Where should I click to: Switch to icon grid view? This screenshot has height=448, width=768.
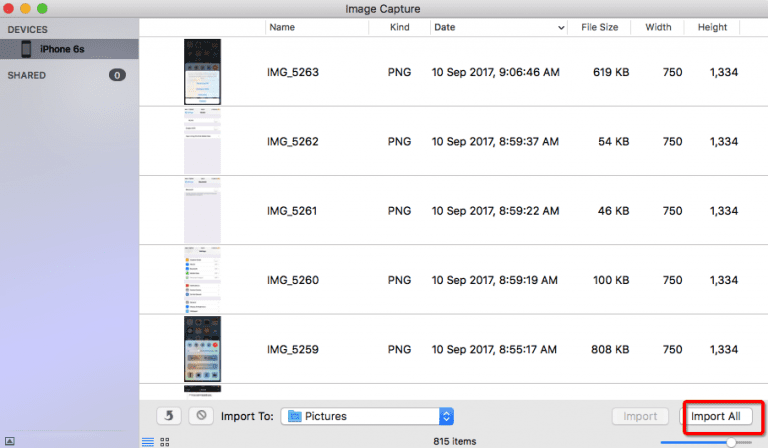165,441
